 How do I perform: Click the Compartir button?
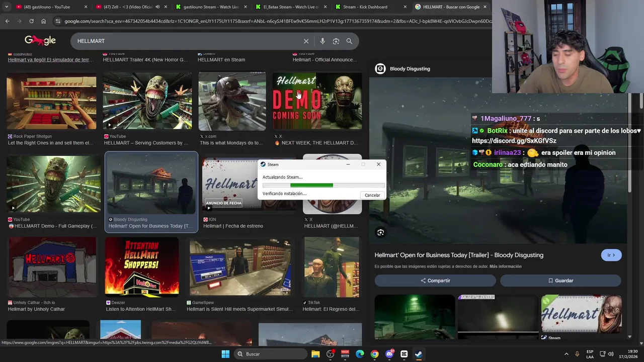coord(435,281)
